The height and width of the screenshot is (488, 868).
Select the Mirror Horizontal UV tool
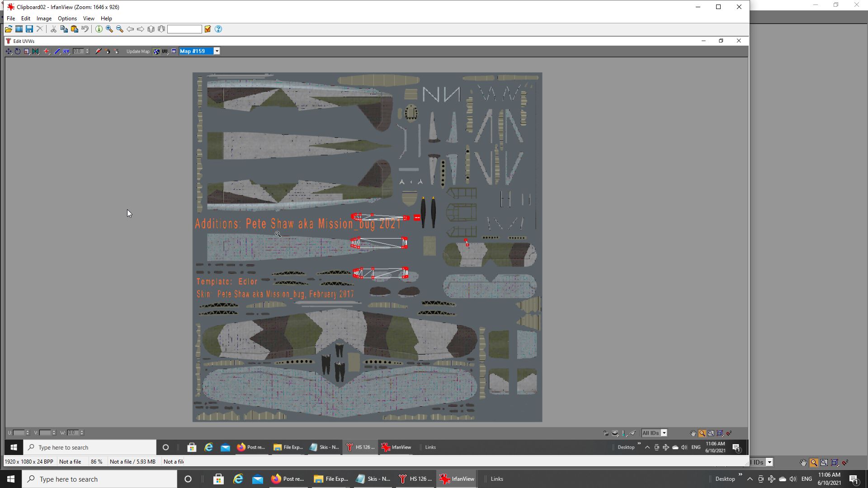[x=36, y=52]
